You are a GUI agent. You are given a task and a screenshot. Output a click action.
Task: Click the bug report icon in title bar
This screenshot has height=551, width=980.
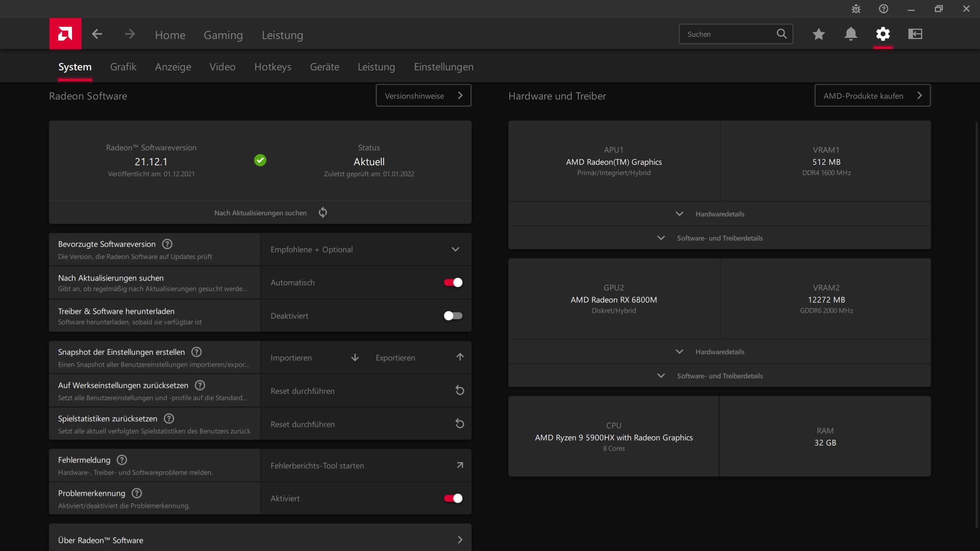tap(856, 9)
